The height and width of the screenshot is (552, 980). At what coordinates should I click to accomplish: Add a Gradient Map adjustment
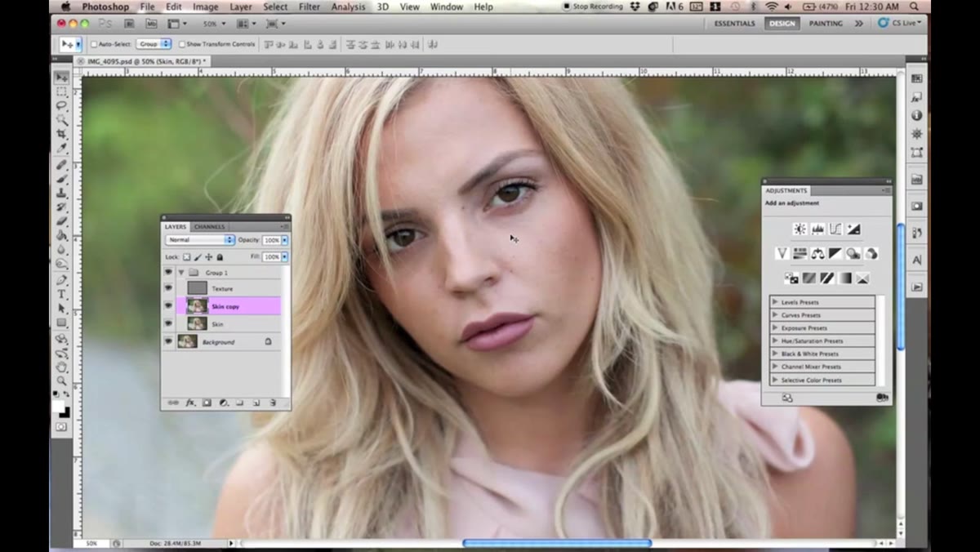844,278
